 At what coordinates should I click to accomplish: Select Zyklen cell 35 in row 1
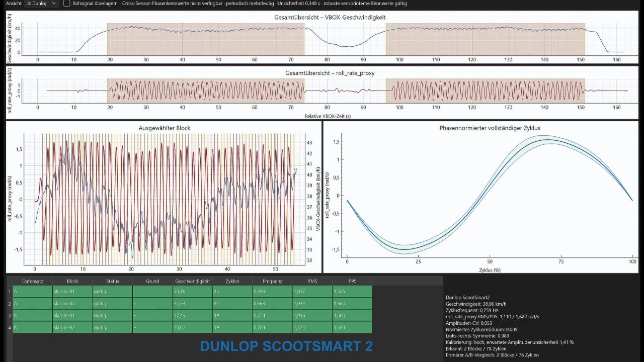[x=232, y=292]
